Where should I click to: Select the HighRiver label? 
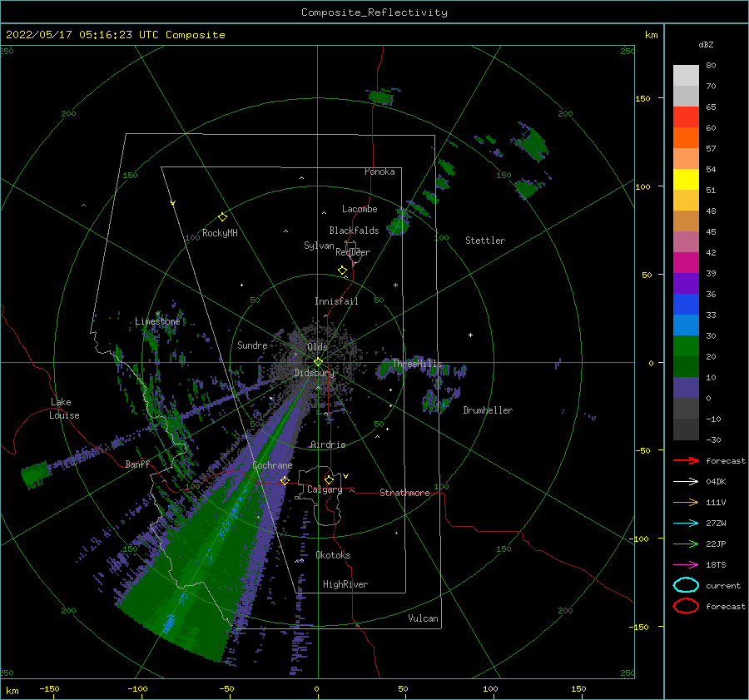345,584
